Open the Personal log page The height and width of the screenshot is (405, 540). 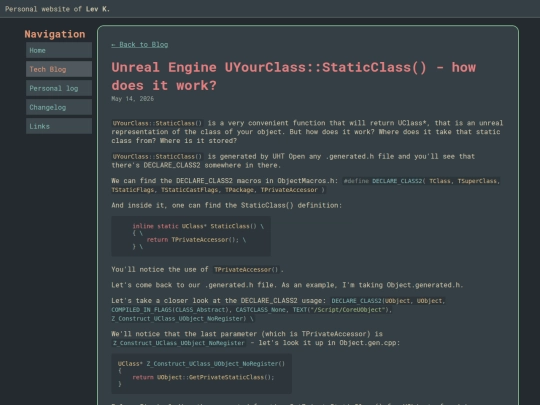[x=59, y=88]
